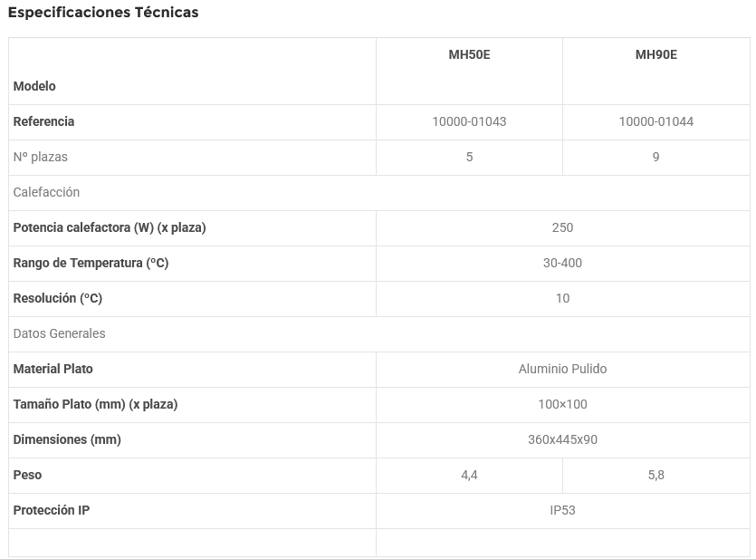Viewport: 756px width, 559px height.
Task: Click the 360x445x90 dimensions value
Action: coord(562,439)
